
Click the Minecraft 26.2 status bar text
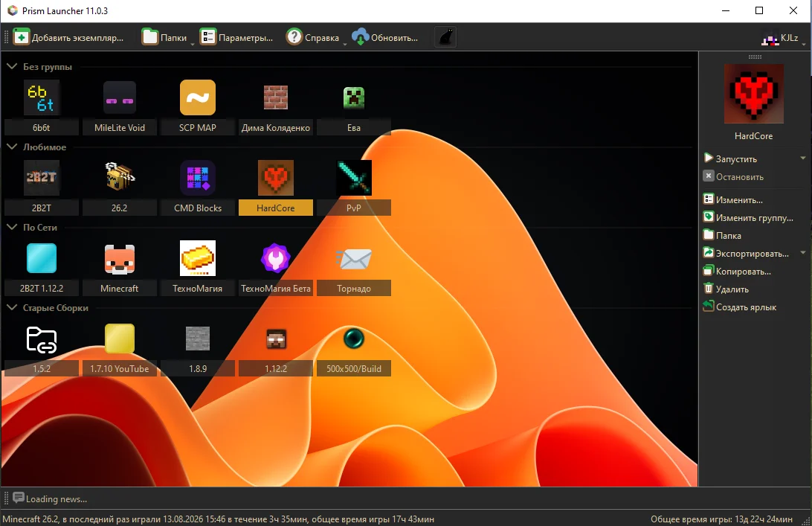pyautogui.click(x=218, y=519)
